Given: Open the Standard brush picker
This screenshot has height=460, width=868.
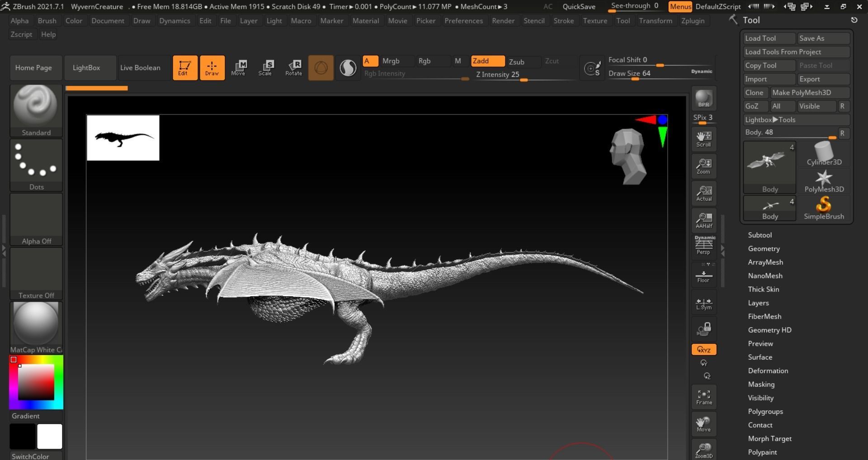Looking at the screenshot, I should pyautogui.click(x=36, y=110).
